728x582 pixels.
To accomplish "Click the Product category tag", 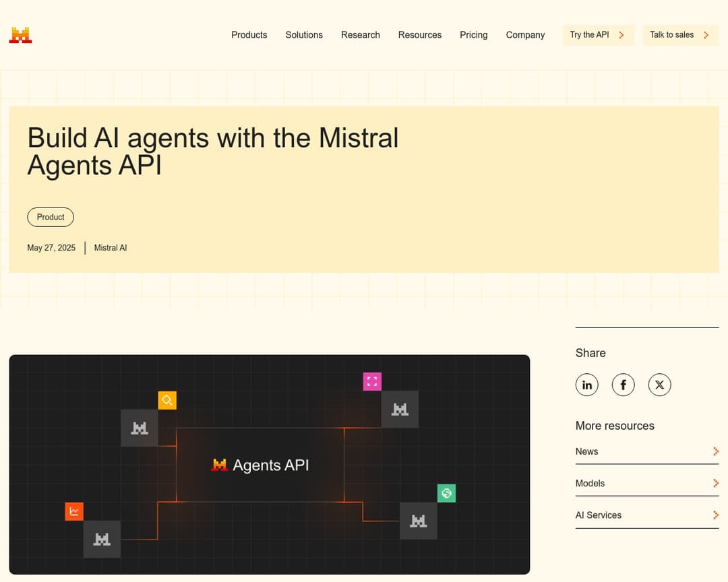I will [51, 217].
